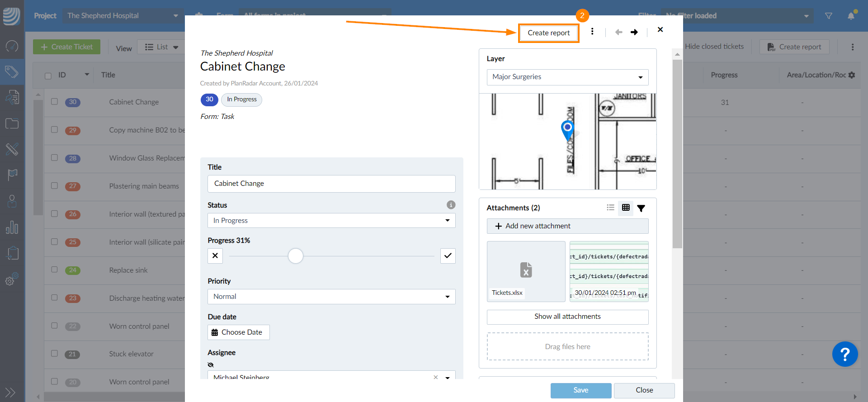Switch attachments to grid view
The image size is (868, 402).
click(626, 208)
